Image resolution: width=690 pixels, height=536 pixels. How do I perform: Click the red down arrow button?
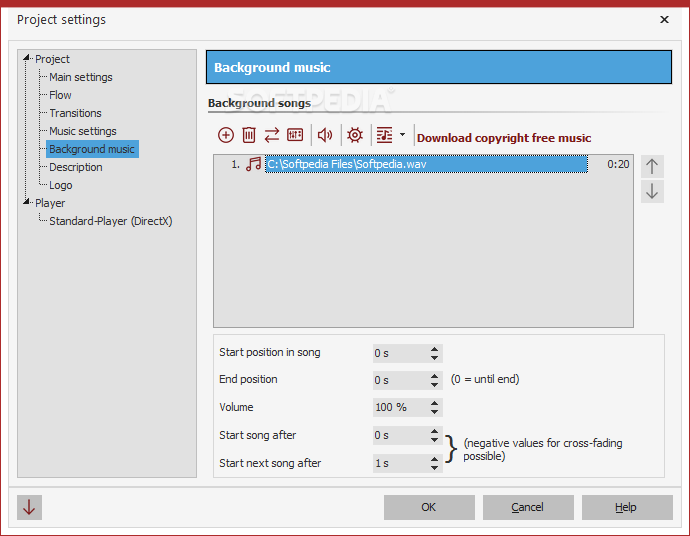[29, 507]
